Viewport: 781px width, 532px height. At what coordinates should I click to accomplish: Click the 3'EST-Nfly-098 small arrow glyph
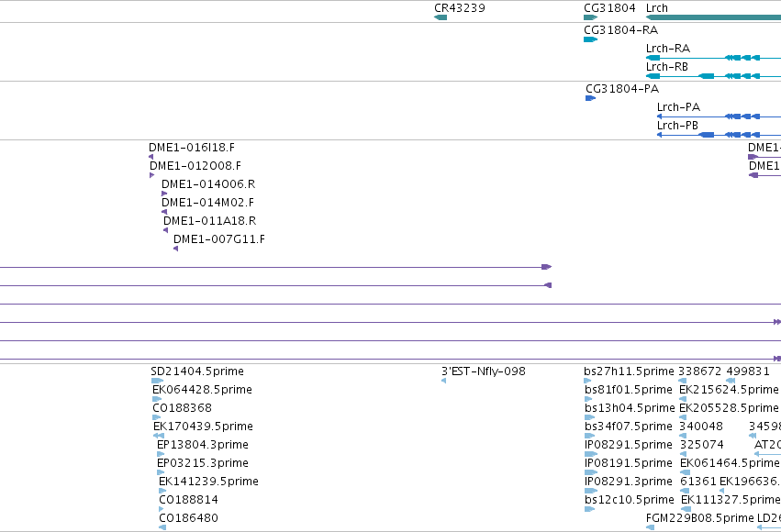click(444, 381)
